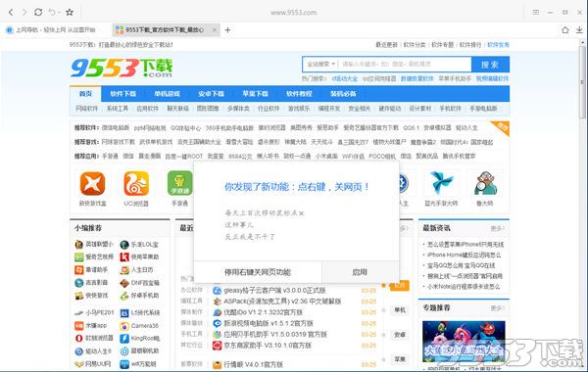Open the 蓝光手游大师 app icon

pyautogui.click(x=441, y=183)
